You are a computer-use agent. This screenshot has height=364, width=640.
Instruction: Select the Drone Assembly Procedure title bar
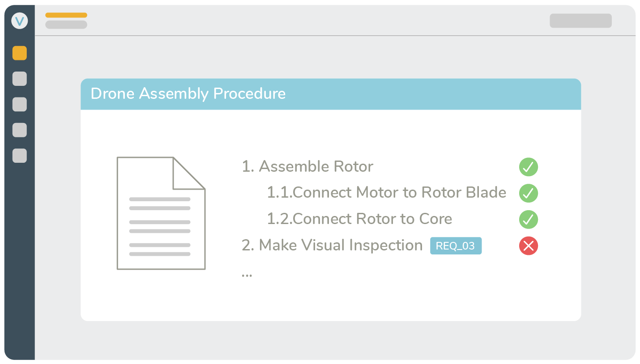tap(331, 94)
